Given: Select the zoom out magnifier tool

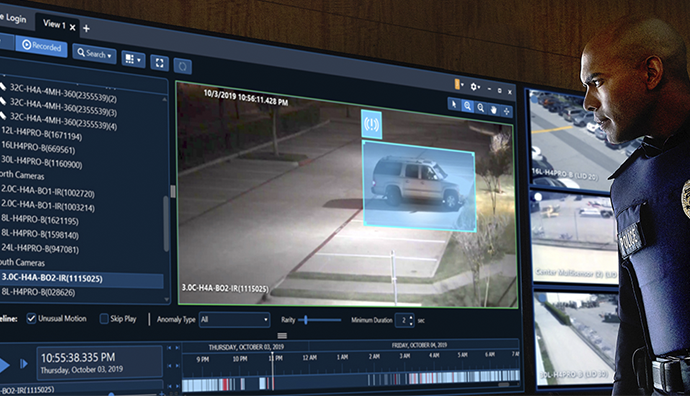Looking at the screenshot, I should pos(481,108).
